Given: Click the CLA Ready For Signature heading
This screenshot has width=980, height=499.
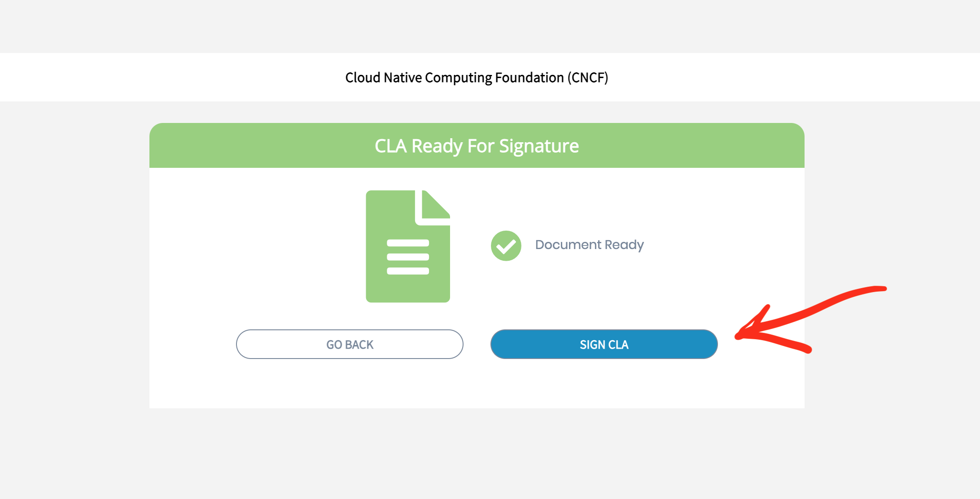Looking at the screenshot, I should tap(477, 146).
